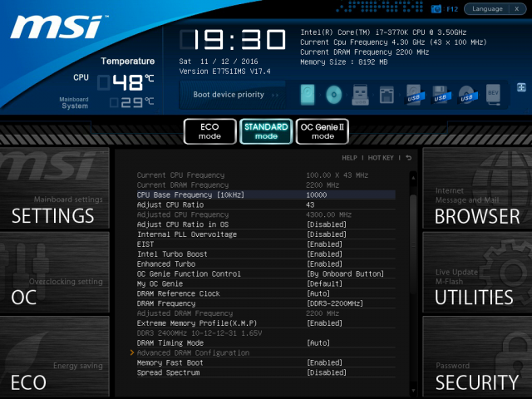Expand Advanced DRAM Configuration submenu

192,352
